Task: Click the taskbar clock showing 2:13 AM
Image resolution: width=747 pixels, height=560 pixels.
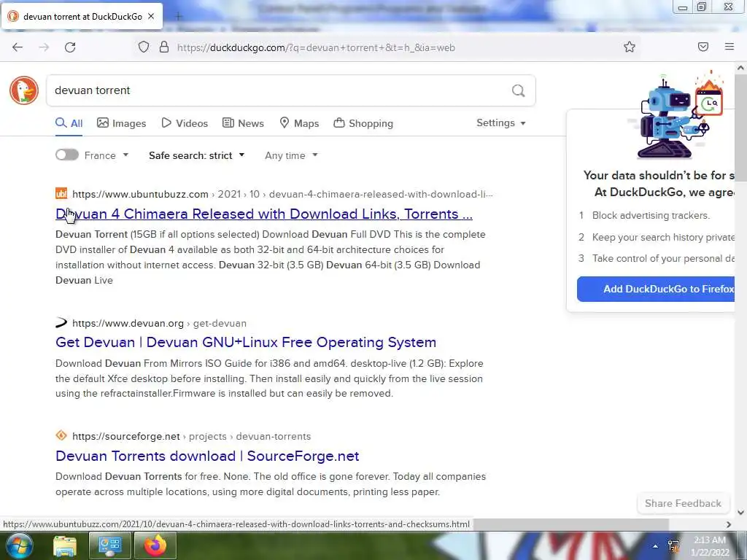Action: pyautogui.click(x=710, y=546)
